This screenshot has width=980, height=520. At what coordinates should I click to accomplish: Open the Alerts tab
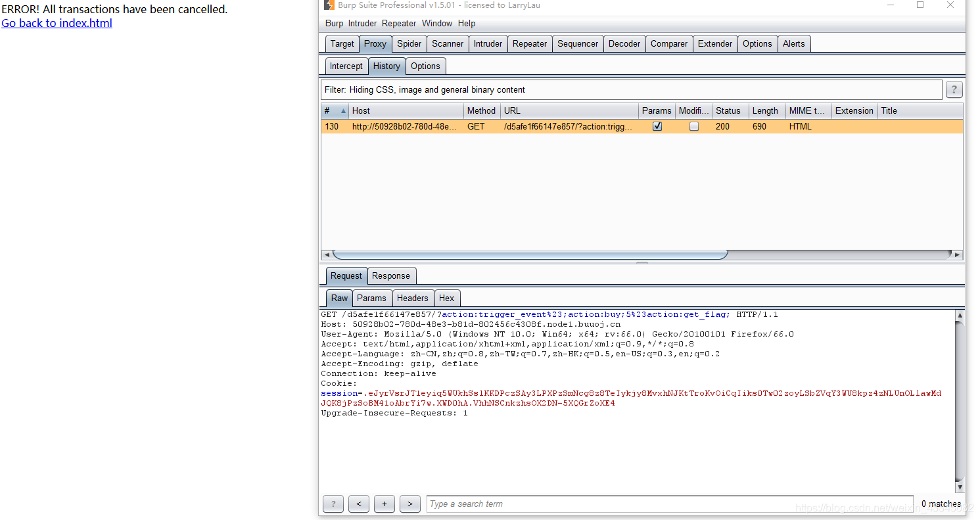click(x=793, y=44)
